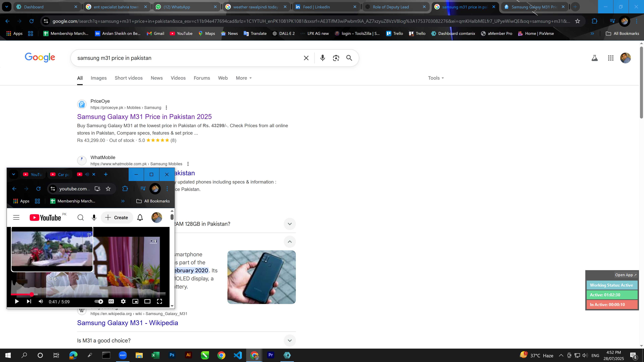This screenshot has height=362, width=644.
Task: Show hidden system tray icons
Action: click(561, 355)
